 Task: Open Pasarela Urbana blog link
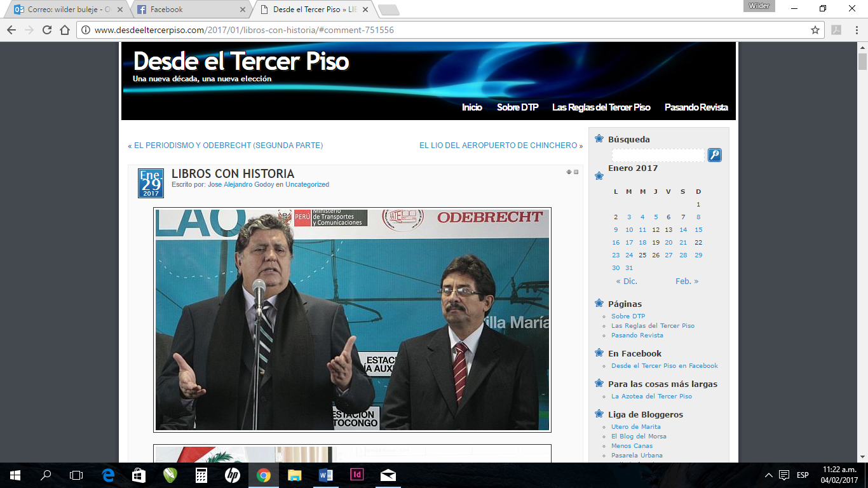[637, 455]
